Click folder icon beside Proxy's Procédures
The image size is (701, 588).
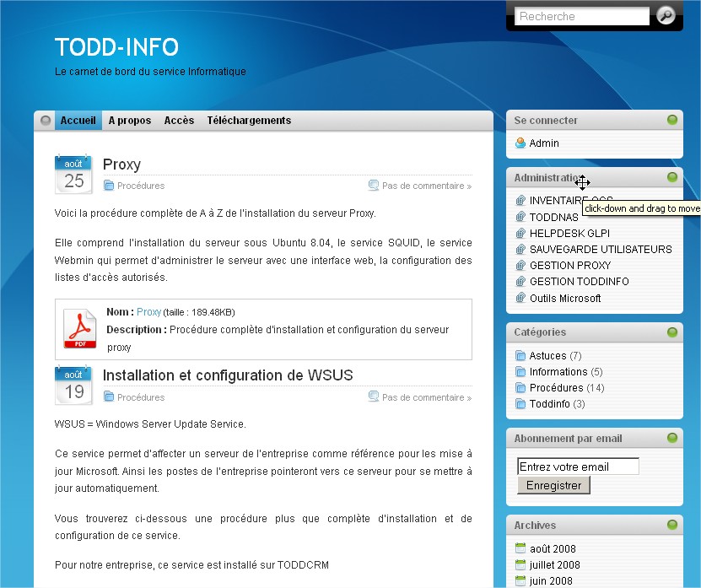pos(109,185)
